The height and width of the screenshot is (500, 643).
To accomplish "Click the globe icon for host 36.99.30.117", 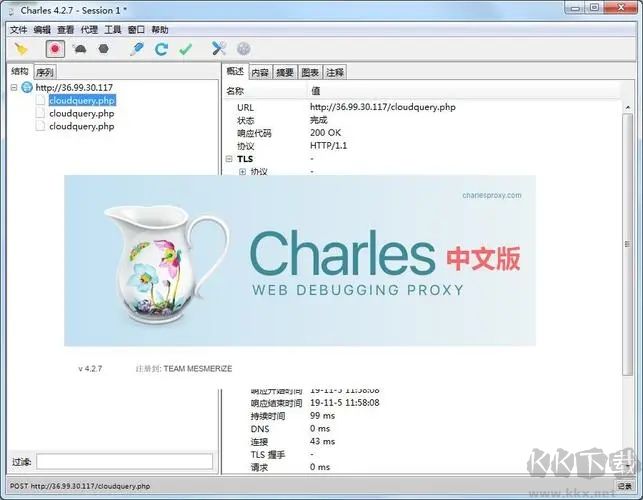I will click(27, 87).
